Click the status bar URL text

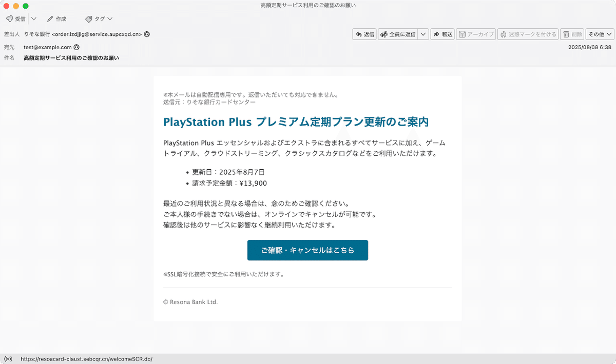coord(87,359)
